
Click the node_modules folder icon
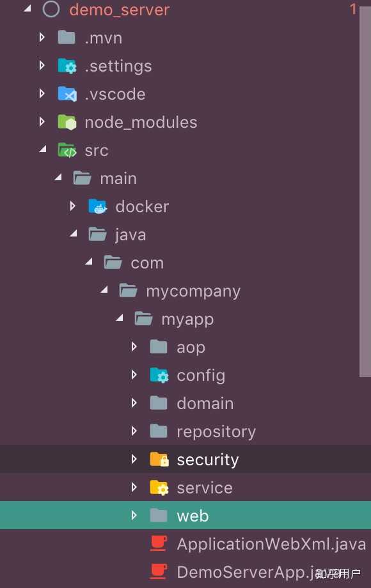click(x=68, y=121)
